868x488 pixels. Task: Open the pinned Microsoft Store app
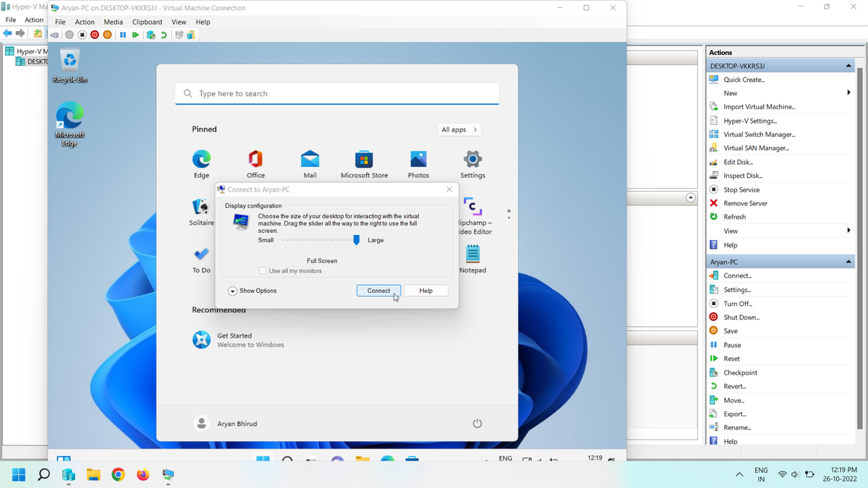tap(364, 164)
